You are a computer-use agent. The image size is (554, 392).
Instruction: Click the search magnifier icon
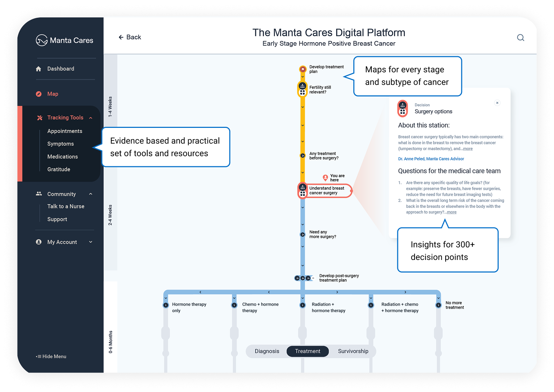pyautogui.click(x=520, y=38)
